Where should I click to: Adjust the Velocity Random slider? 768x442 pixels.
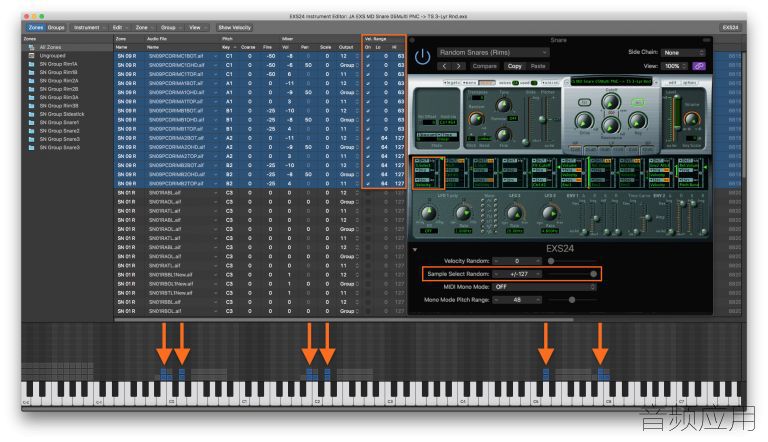[x=571, y=261]
